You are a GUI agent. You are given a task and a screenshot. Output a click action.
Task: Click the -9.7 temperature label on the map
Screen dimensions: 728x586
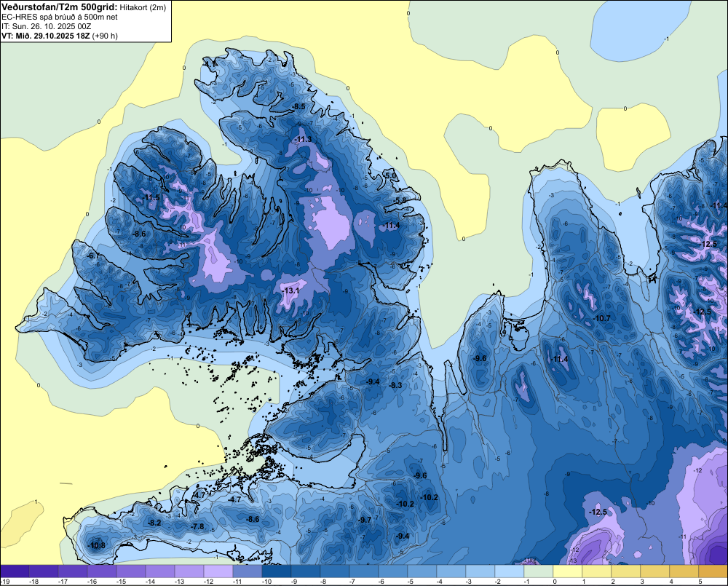365,520
